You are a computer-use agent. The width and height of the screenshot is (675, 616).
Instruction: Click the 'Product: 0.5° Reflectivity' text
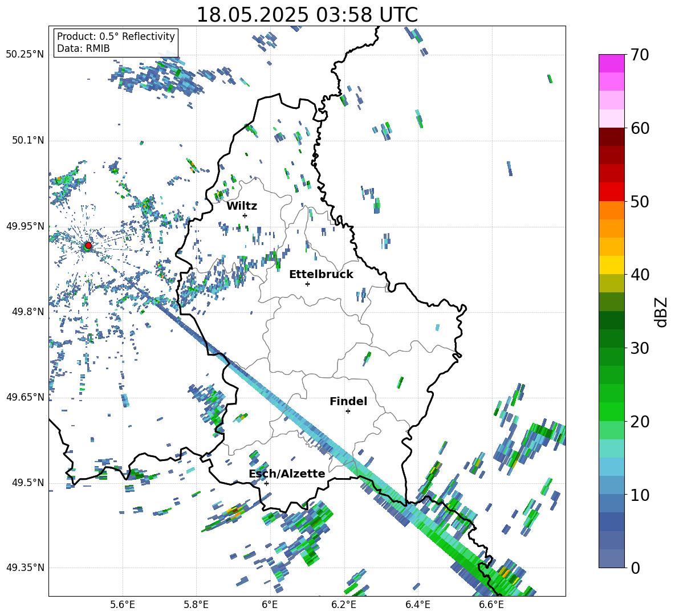coord(116,36)
